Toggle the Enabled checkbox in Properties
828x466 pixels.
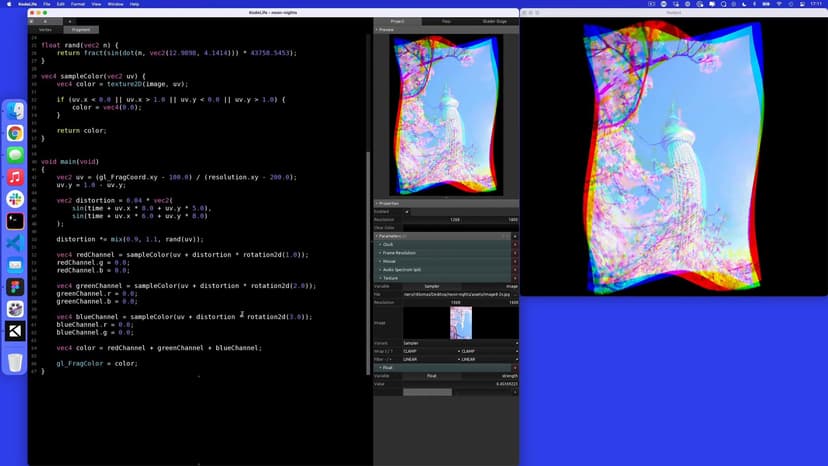click(407, 211)
